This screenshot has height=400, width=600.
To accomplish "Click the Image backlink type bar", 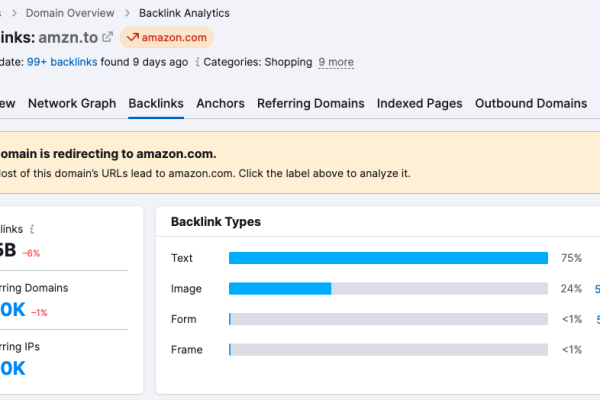I will (x=388, y=289).
